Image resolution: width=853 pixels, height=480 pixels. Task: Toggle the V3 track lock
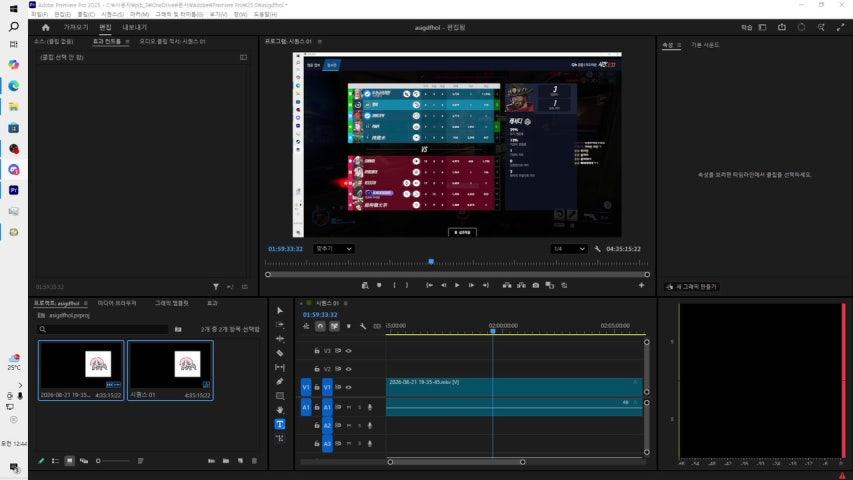(x=317, y=351)
